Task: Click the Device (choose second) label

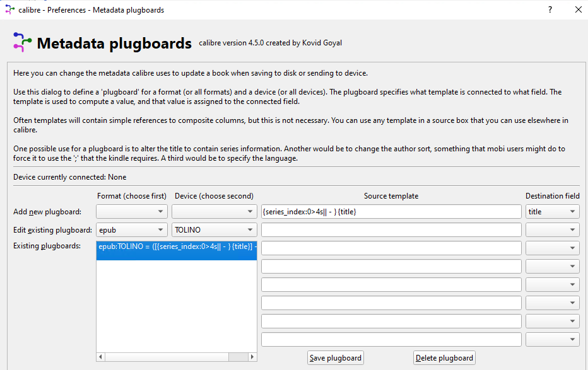Action: tap(214, 196)
